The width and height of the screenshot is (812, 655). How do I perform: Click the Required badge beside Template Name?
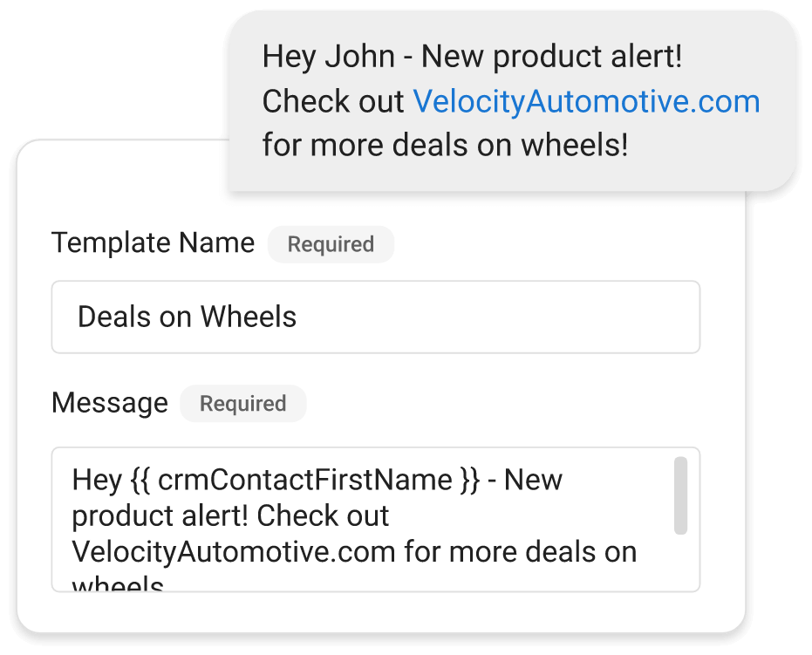point(331,245)
